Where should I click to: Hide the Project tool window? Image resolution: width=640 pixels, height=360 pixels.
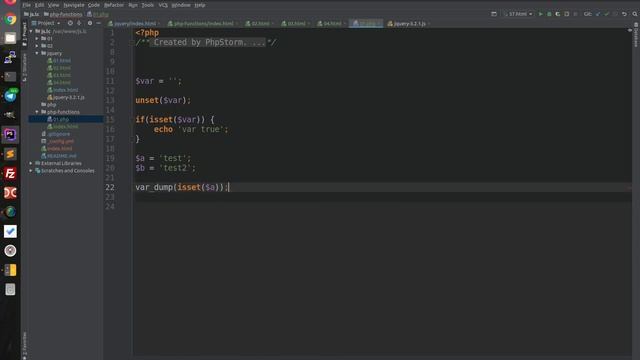[x=99, y=23]
